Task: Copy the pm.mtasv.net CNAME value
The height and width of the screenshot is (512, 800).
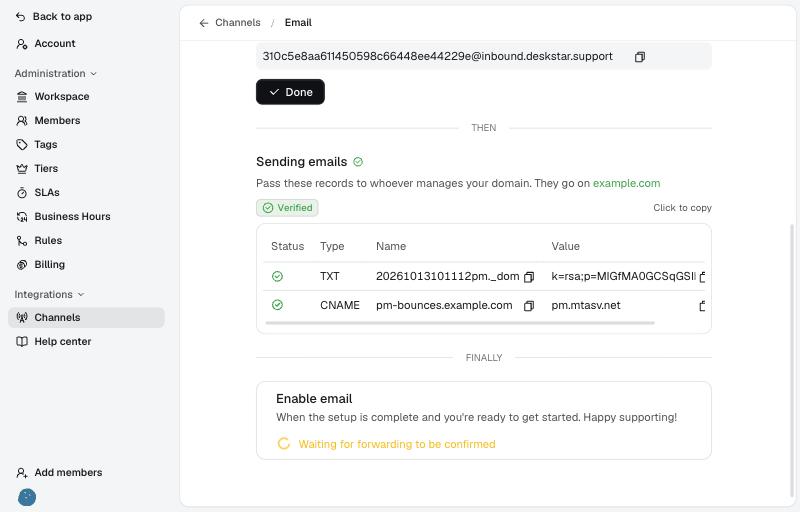Action: [x=702, y=306]
